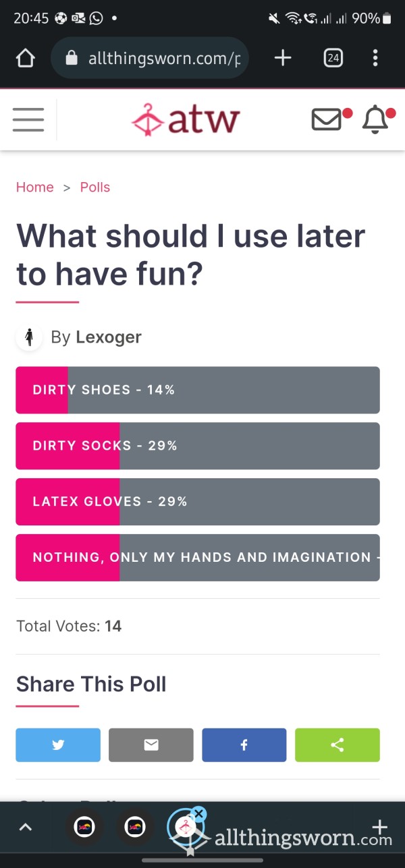Open the notifications bell icon

[375, 120]
